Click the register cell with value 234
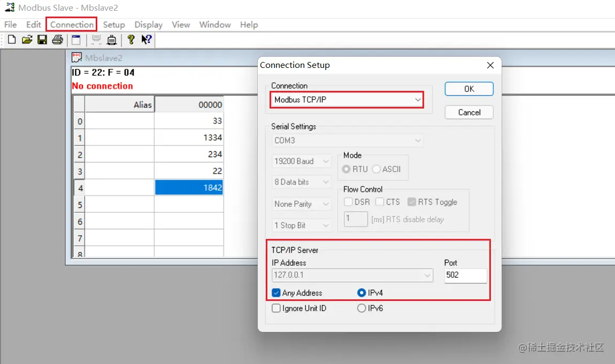This screenshot has height=364, width=615. click(x=189, y=154)
